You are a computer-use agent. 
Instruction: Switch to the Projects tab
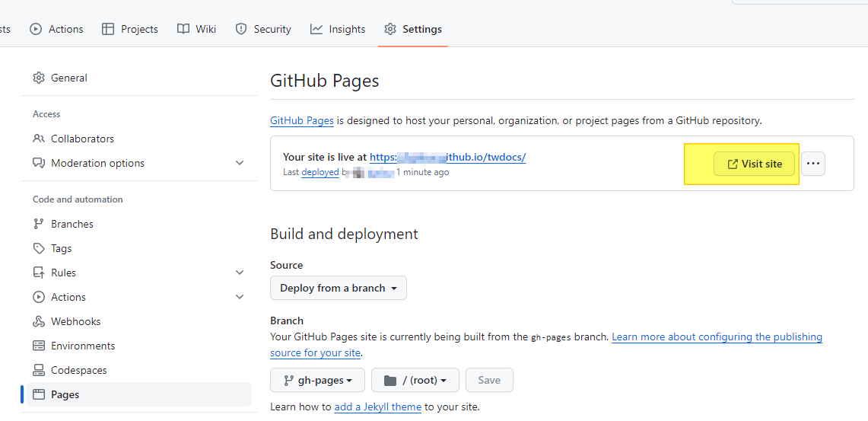(x=130, y=29)
